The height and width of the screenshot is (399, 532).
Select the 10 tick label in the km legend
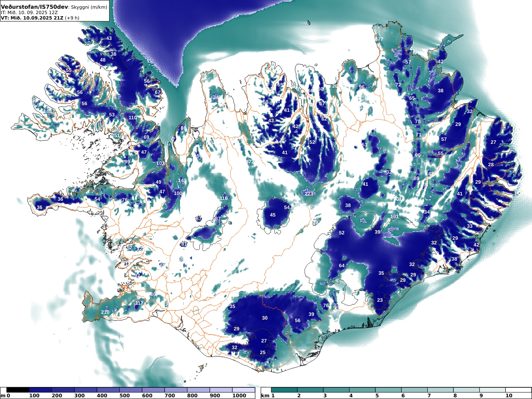pyautogui.click(x=509, y=396)
